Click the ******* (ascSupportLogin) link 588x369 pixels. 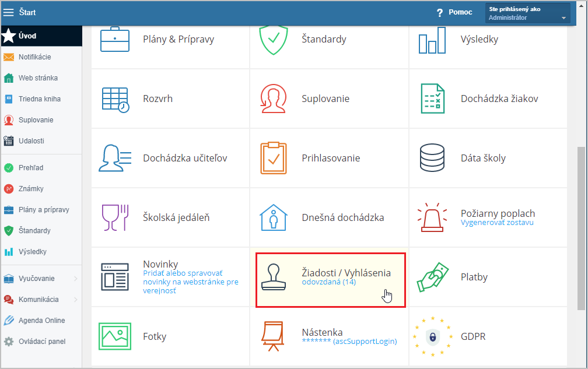click(349, 341)
